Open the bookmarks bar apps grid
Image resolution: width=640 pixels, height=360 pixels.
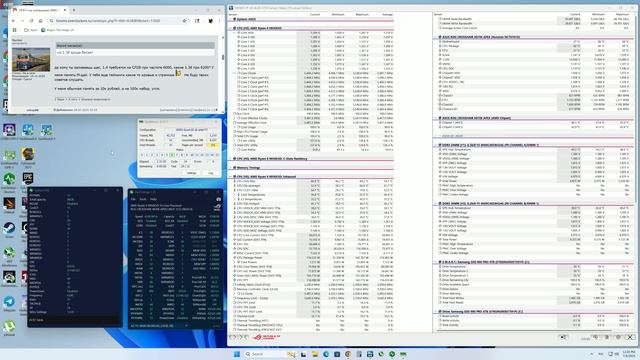[15, 30]
